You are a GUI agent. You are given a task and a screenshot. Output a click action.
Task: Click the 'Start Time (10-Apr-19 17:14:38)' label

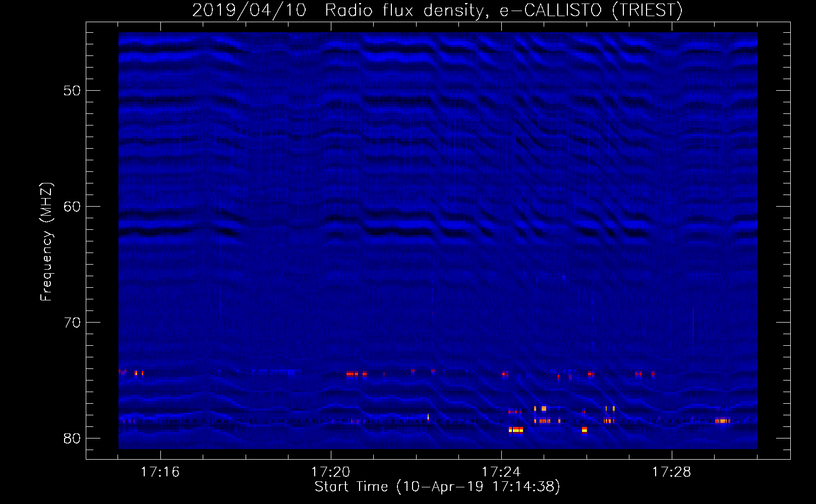tap(437, 487)
